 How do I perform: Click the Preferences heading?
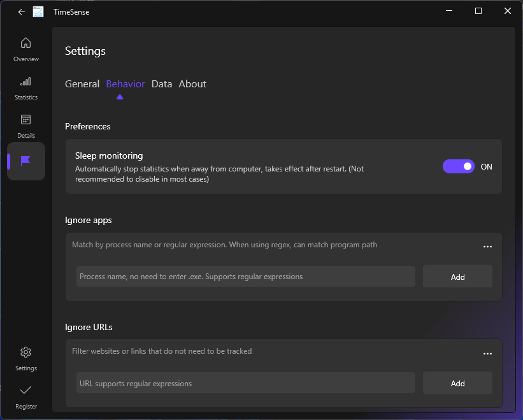pyautogui.click(x=88, y=126)
